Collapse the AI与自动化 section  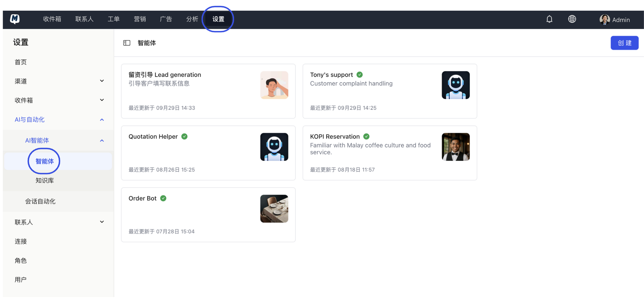(102, 120)
